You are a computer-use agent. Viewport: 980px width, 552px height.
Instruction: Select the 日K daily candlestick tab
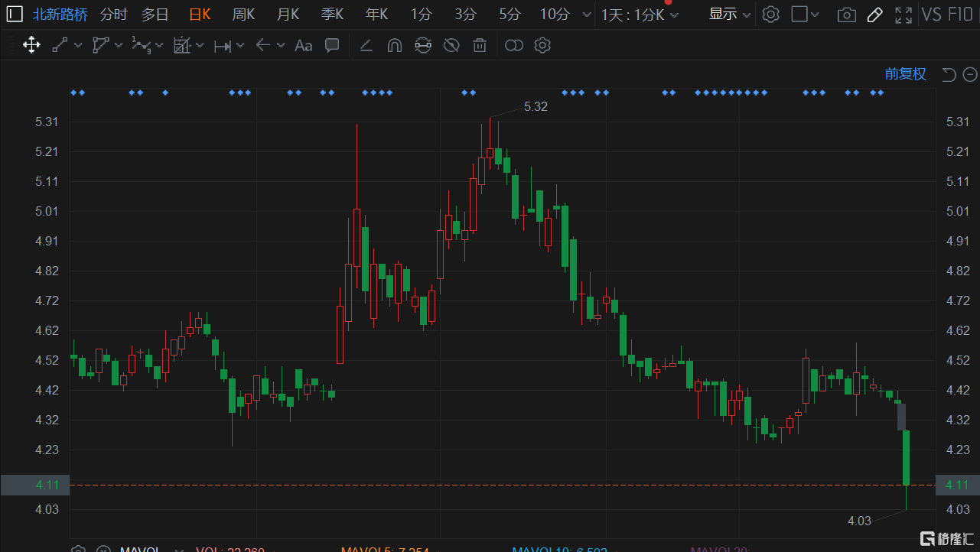200,14
